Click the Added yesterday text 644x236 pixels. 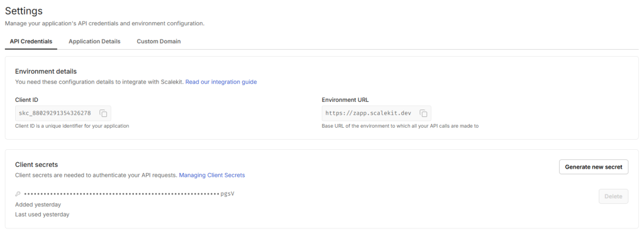38,205
